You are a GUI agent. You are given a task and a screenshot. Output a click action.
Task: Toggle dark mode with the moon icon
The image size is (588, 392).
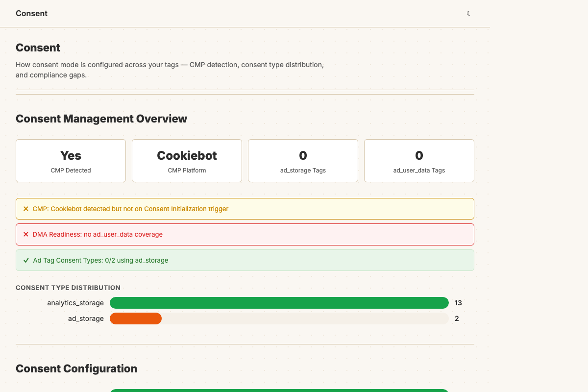469,13
